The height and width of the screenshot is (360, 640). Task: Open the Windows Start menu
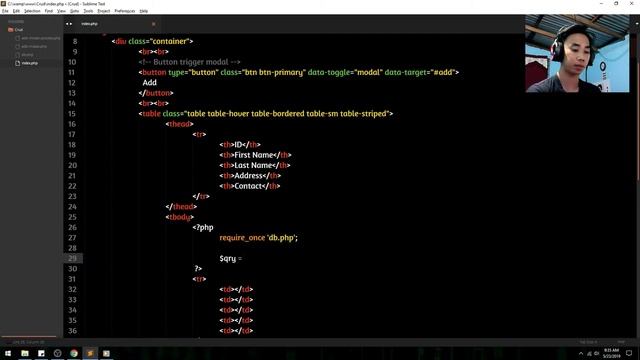pos(8,353)
